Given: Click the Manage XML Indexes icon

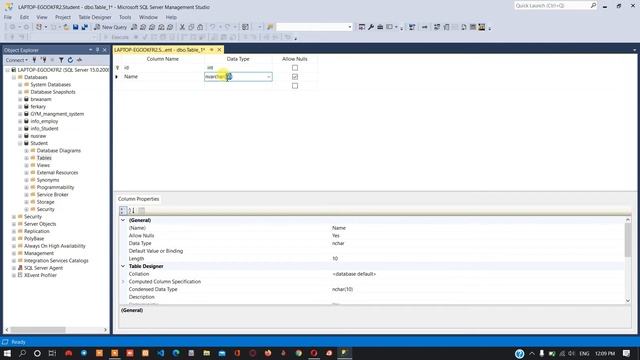Looking at the screenshot, I should click(x=464, y=27).
